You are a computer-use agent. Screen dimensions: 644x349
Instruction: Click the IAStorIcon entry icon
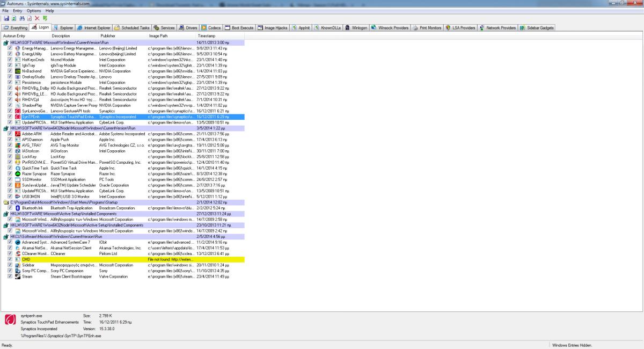pos(18,151)
